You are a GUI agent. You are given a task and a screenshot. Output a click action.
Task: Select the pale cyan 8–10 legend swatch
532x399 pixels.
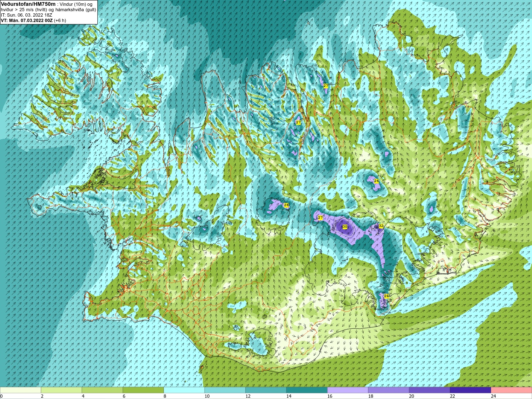click(184, 390)
